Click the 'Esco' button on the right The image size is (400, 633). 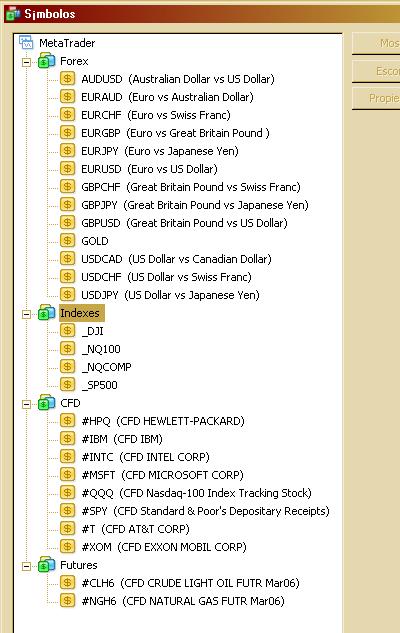click(376, 71)
